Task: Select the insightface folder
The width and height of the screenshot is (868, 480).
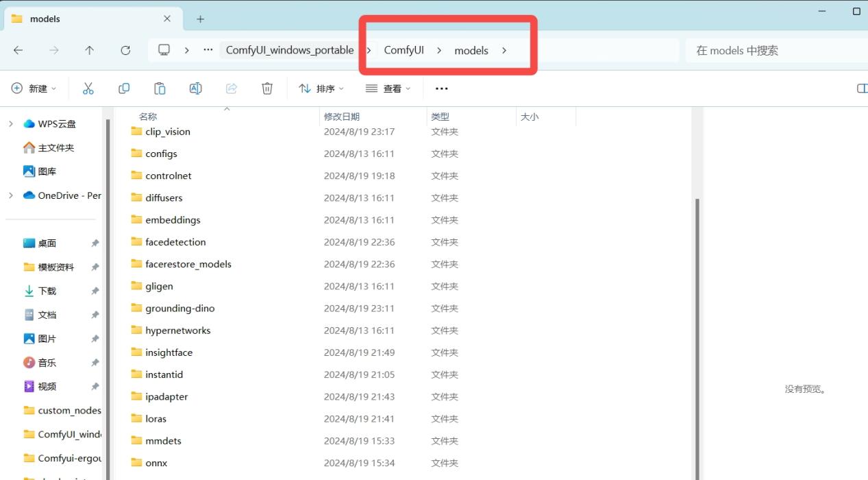Action: (x=169, y=352)
